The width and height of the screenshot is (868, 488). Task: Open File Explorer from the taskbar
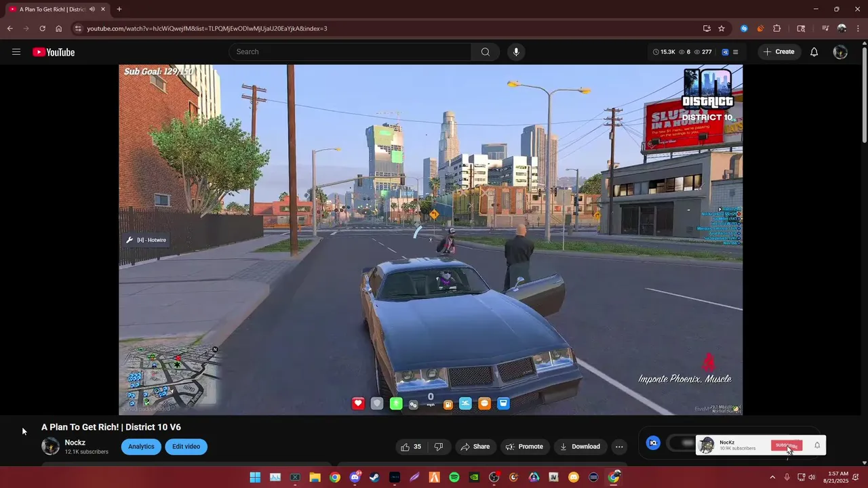(315, 477)
